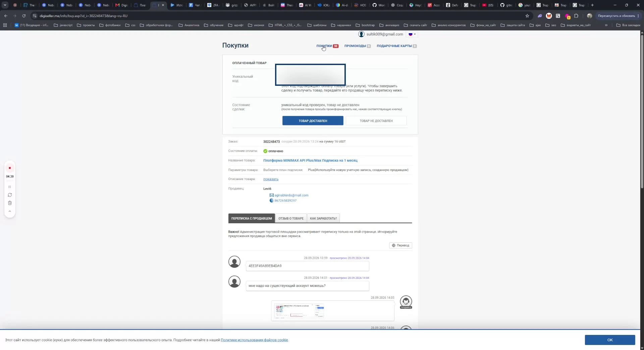
Task: Expand the hidden bookmarks chevron
Action: click(x=606, y=25)
